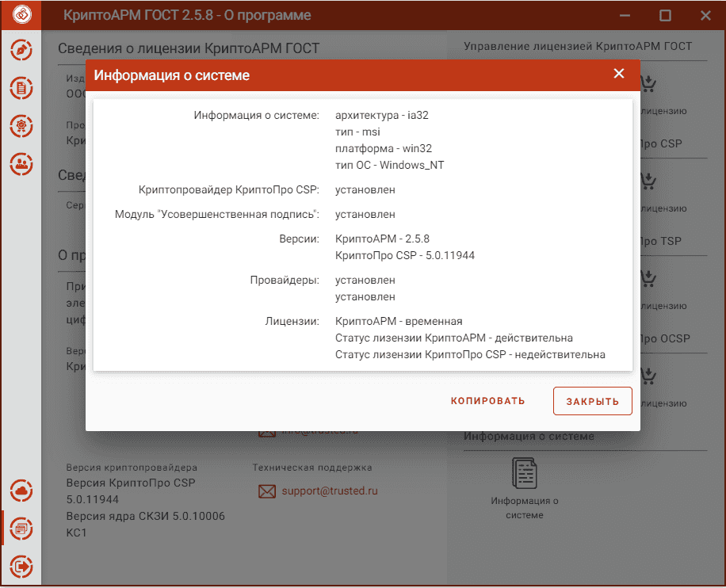The height and width of the screenshot is (588, 726).
Task: Open the Documents section in the sidebar
Action: coord(21,88)
